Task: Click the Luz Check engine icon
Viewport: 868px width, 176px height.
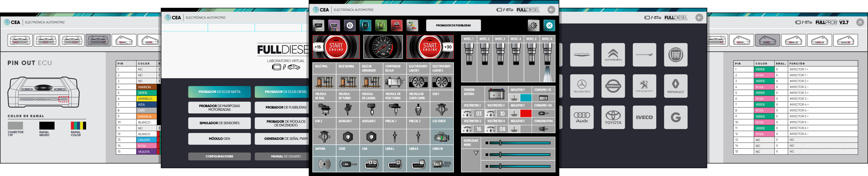Action: [x=442, y=137]
